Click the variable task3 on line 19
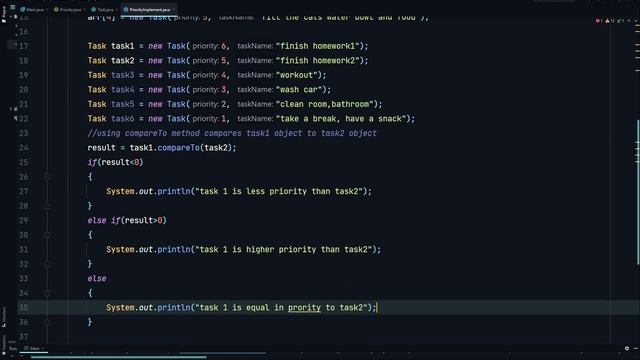Viewport: 640px width, 360px height. coord(122,75)
